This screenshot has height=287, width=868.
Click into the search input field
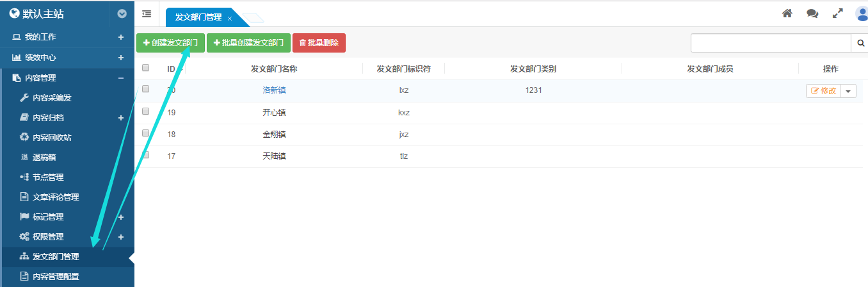tap(770, 43)
